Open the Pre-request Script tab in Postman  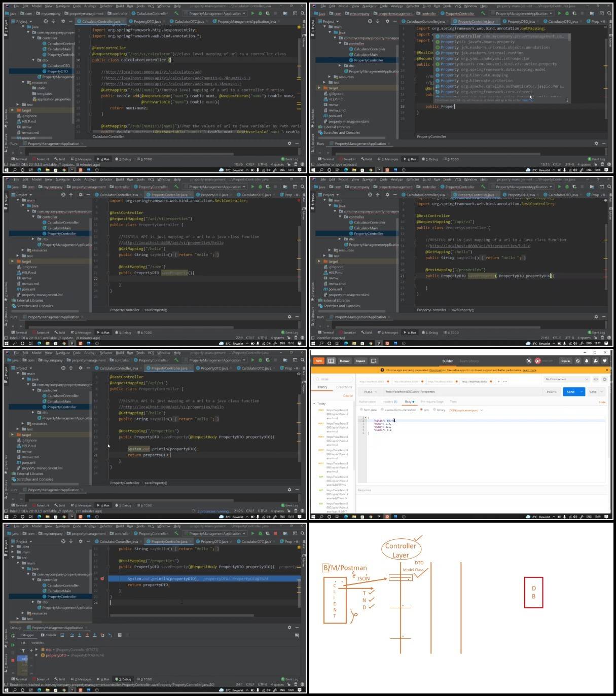pyautogui.click(x=432, y=401)
